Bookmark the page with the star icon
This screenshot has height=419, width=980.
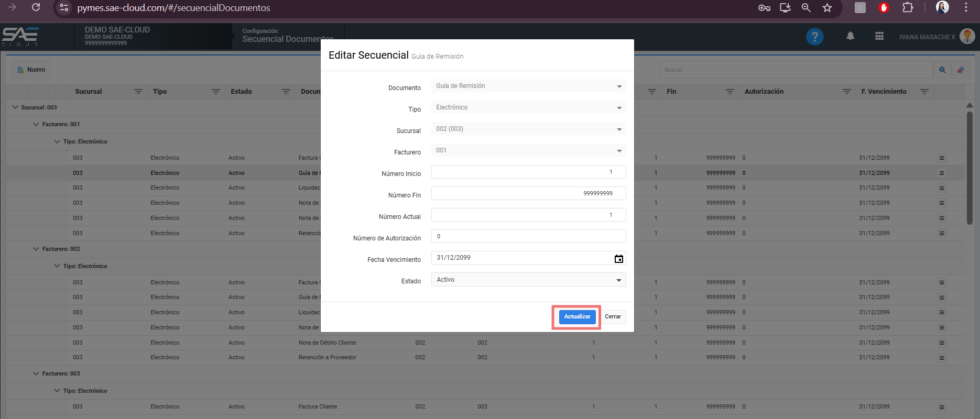pos(827,8)
